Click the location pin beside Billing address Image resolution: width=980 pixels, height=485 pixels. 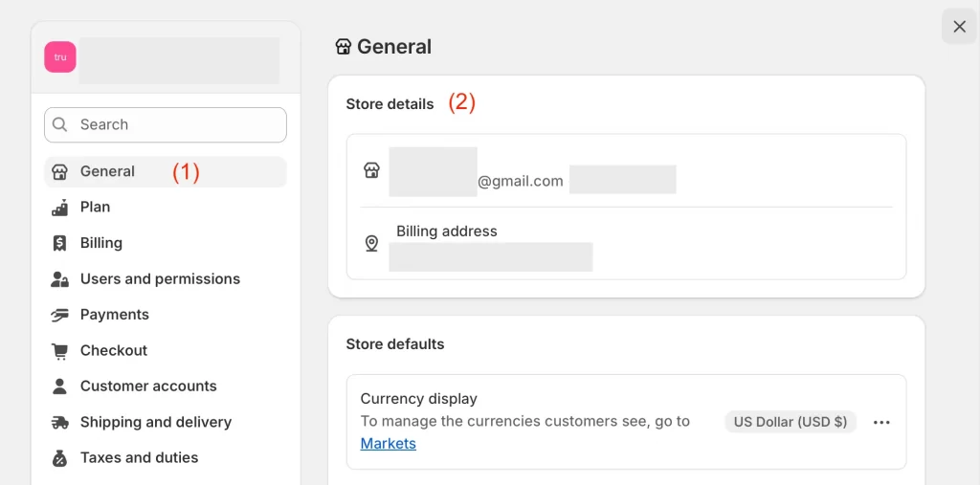pos(372,244)
